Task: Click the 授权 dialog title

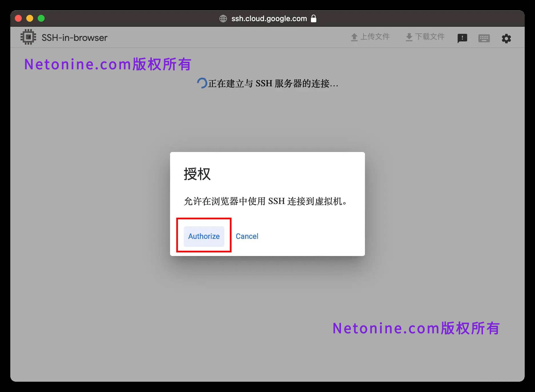Action: coord(197,174)
